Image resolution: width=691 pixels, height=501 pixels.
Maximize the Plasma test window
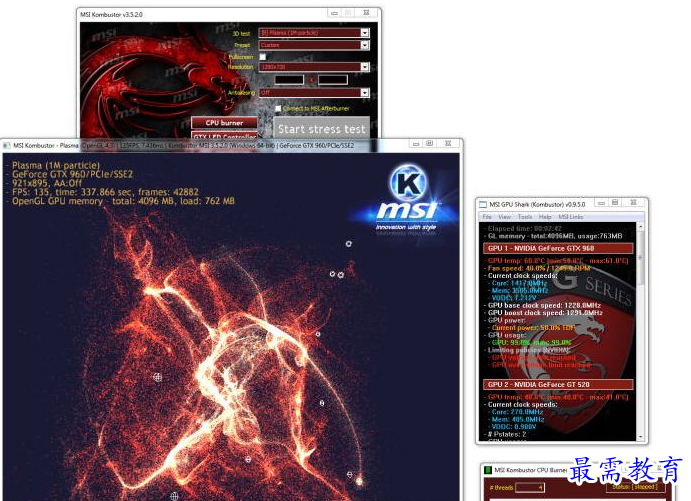pyautogui.click(x=429, y=144)
